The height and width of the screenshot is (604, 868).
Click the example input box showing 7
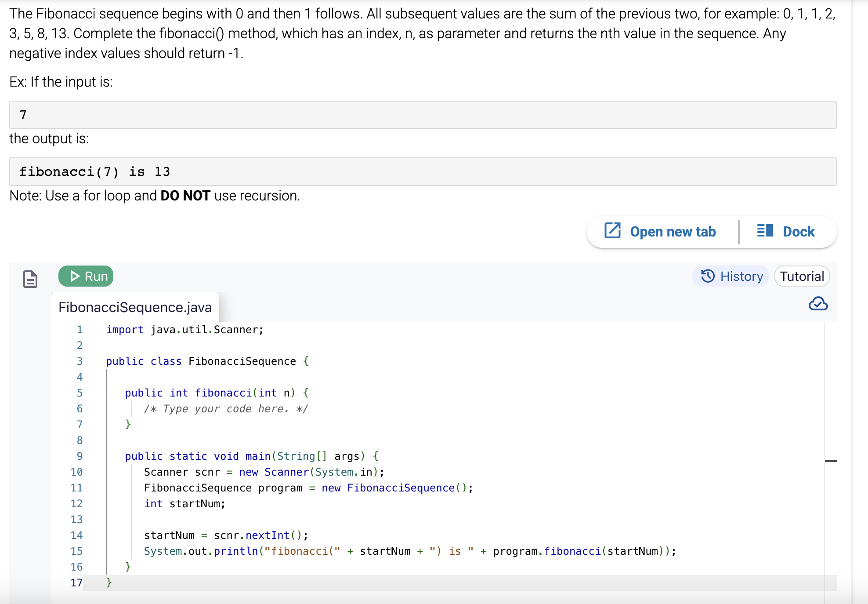[423, 115]
